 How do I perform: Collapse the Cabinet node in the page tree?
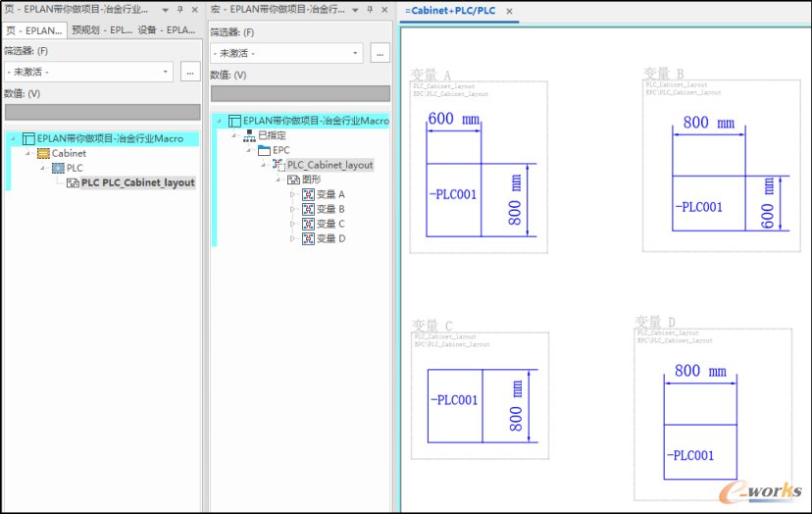tap(27, 153)
